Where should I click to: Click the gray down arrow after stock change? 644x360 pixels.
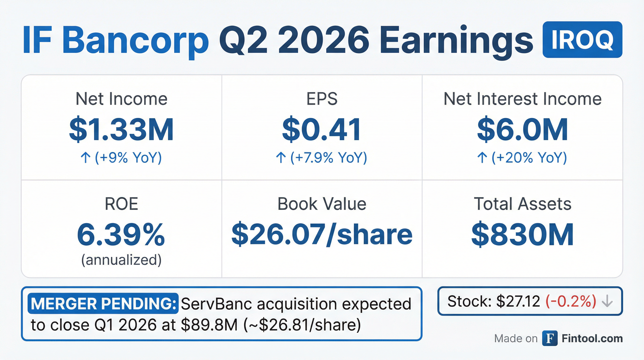pyautogui.click(x=607, y=301)
